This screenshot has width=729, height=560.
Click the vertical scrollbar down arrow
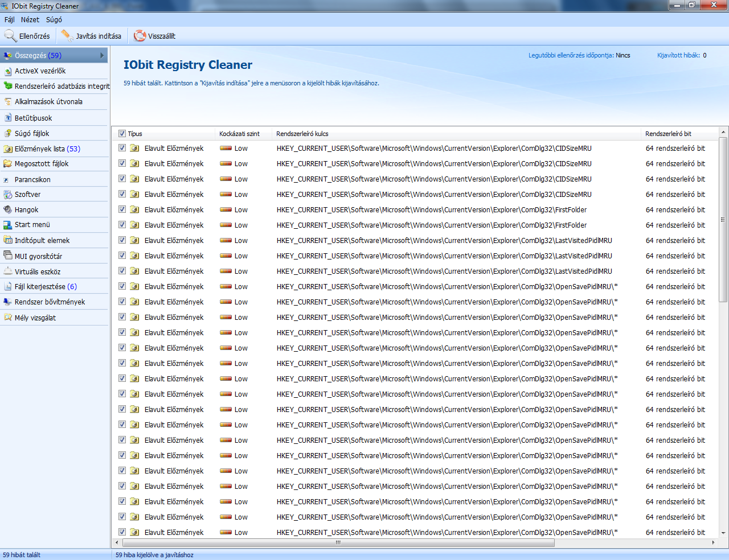[x=723, y=533]
